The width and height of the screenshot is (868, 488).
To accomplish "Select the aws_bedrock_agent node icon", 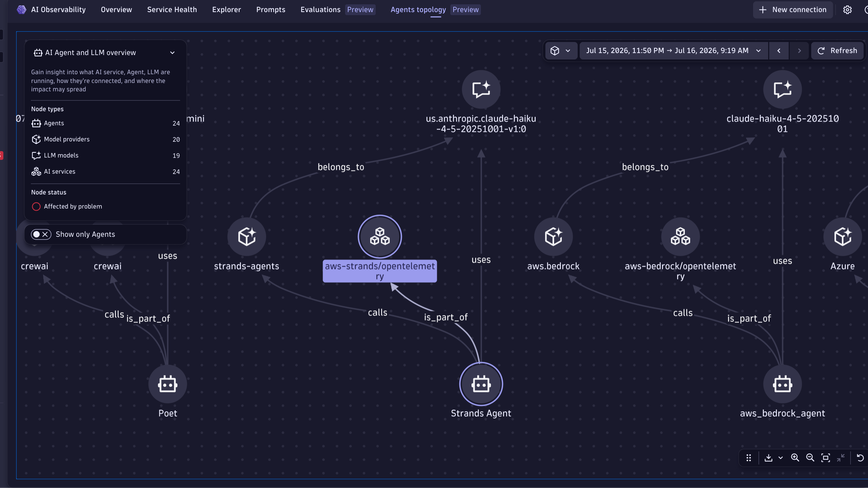I will pyautogui.click(x=782, y=384).
